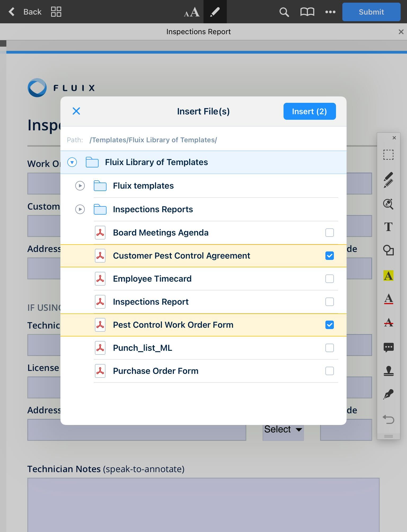Open the bookmarks book icon
Image resolution: width=407 pixels, height=532 pixels.
307,12
